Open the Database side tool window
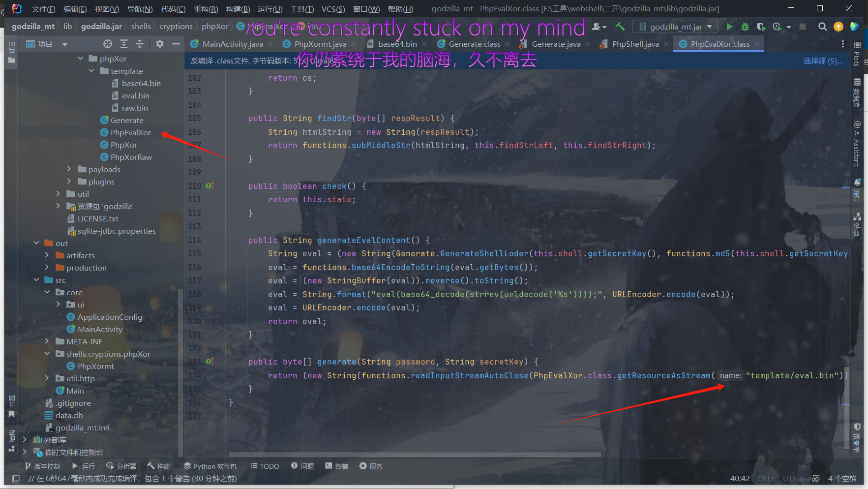 [857, 92]
